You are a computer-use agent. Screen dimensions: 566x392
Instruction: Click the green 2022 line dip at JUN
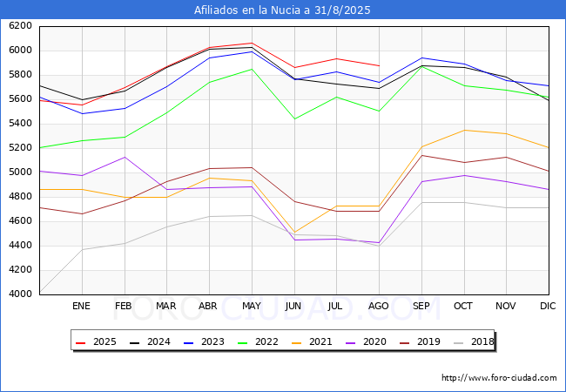point(294,118)
